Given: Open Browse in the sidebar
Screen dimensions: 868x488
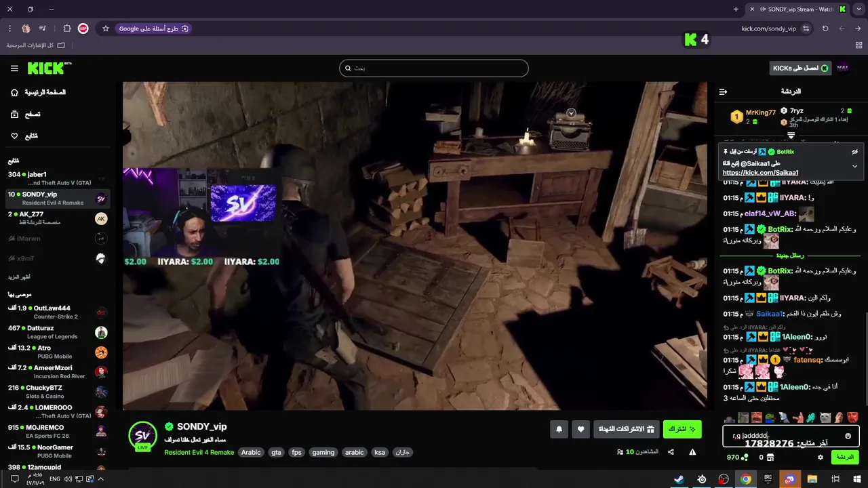Looking at the screenshot, I should click(x=26, y=115).
